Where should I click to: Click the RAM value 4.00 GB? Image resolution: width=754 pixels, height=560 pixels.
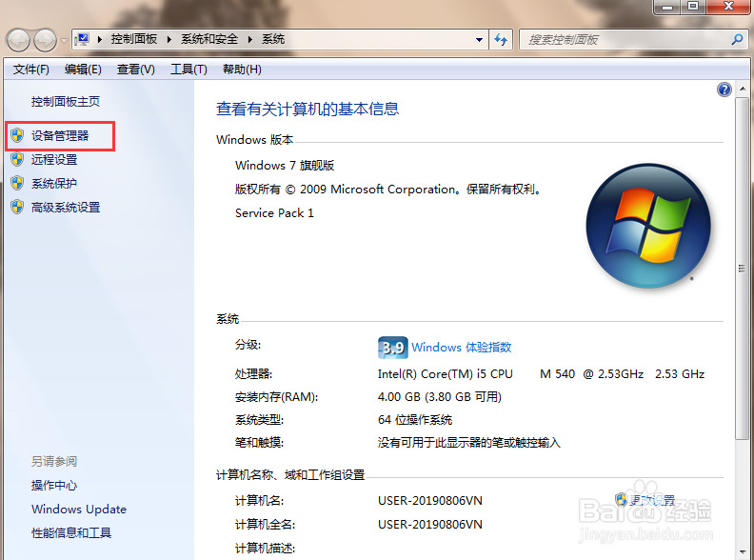tap(440, 397)
